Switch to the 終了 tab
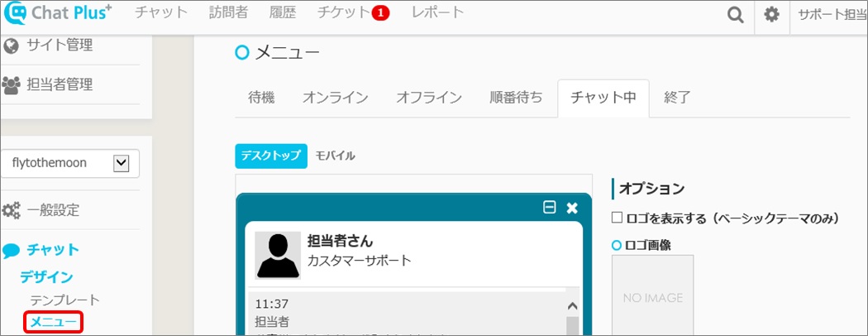 (x=677, y=98)
